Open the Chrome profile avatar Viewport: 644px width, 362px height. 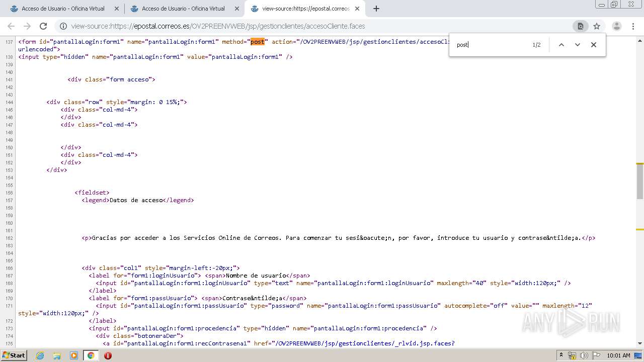tap(616, 26)
